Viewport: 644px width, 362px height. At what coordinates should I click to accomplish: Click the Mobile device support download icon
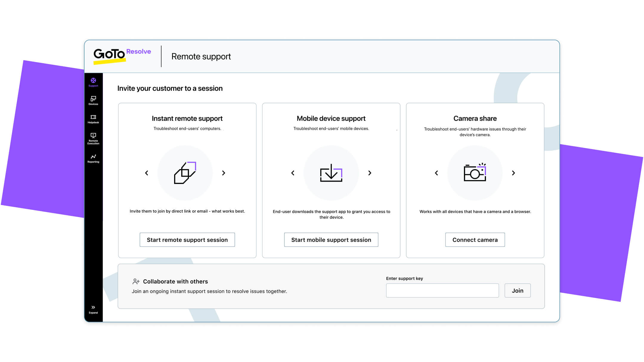331,173
